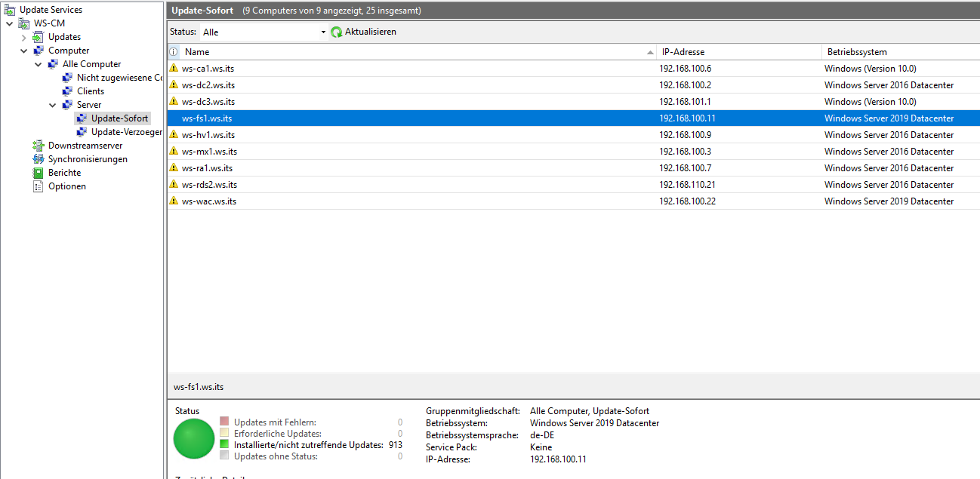Select the ws-mx1.ws.its row name

click(209, 152)
